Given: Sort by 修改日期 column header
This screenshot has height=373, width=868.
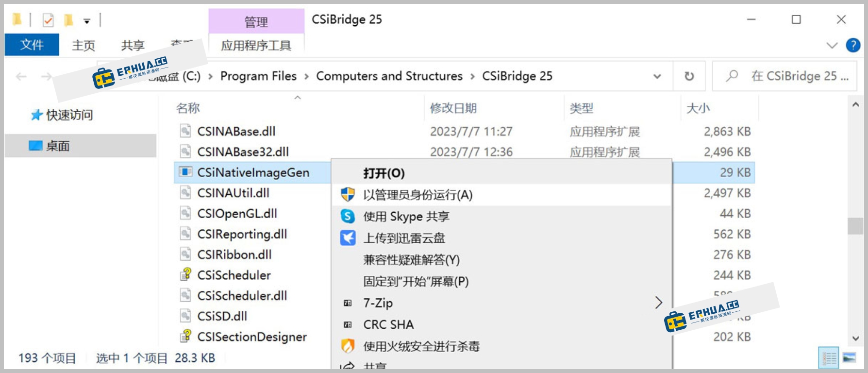Looking at the screenshot, I should click(453, 108).
